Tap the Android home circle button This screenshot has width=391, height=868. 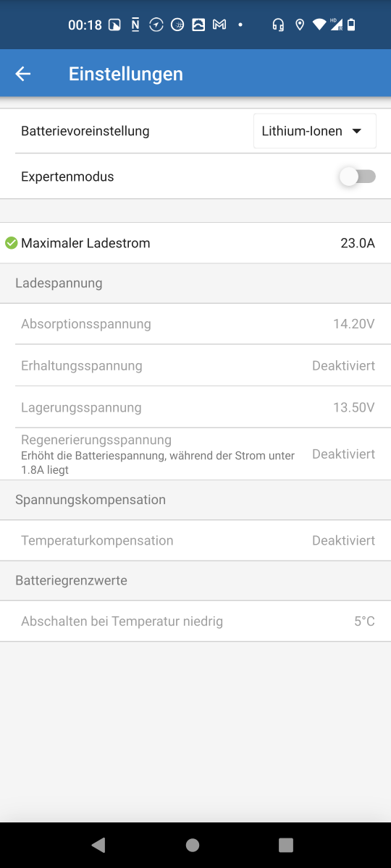point(193,844)
